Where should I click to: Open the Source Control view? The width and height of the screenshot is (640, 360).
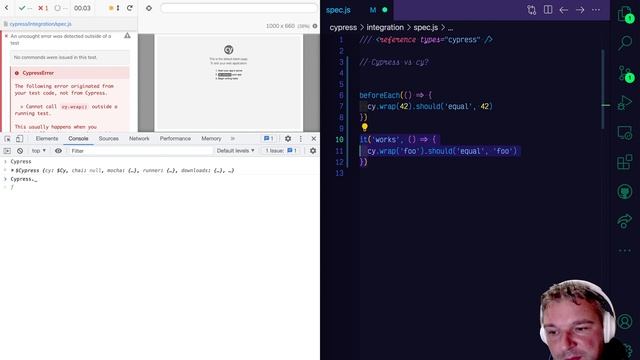tap(625, 73)
